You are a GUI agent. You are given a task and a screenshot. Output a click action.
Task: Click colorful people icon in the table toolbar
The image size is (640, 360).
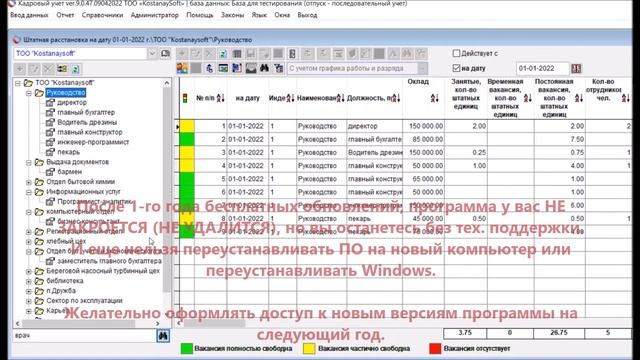pyautogui.click(x=182, y=68)
